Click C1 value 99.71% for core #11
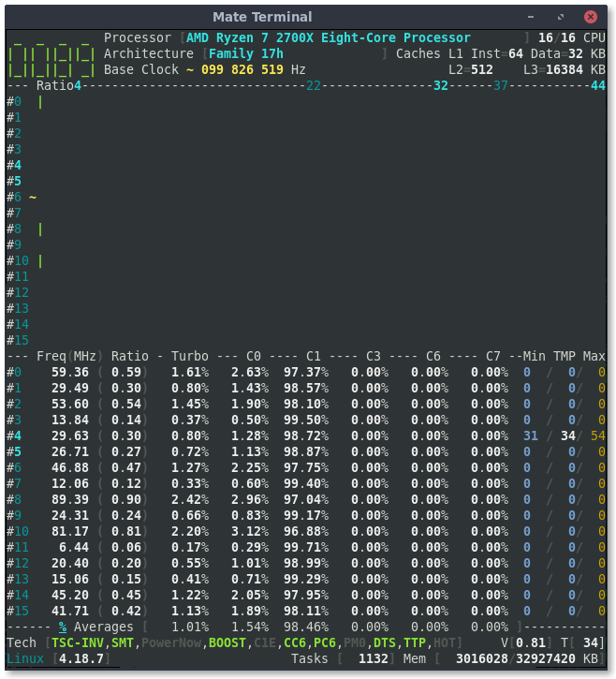 click(x=306, y=547)
